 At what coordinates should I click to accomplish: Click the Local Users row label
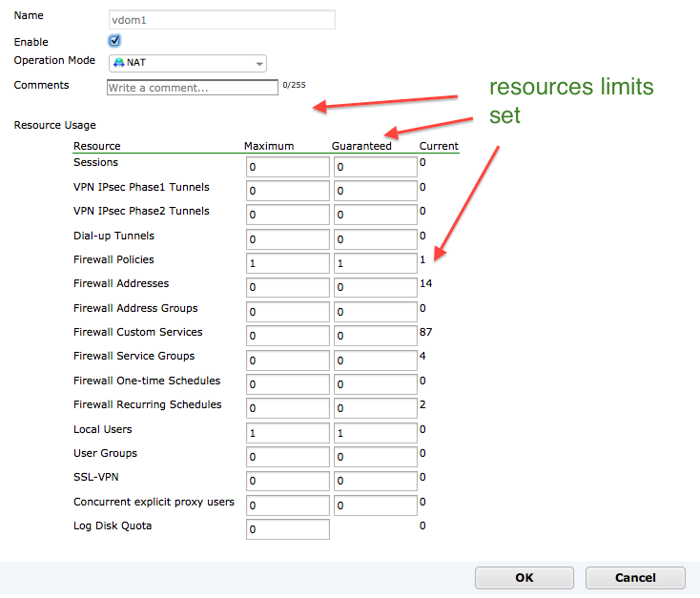click(103, 429)
